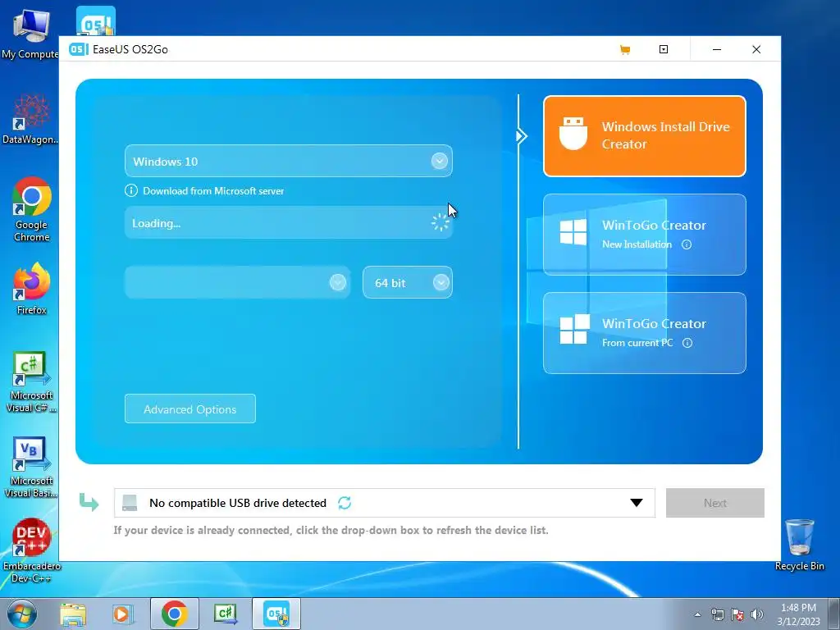Click the EaseUS OS2Go logo in title bar
This screenshot has height=630, width=840.
pos(78,49)
